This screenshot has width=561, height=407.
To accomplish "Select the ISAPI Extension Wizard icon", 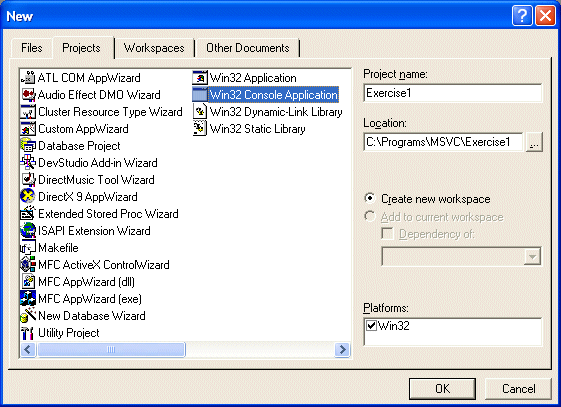I will pyautogui.click(x=28, y=230).
